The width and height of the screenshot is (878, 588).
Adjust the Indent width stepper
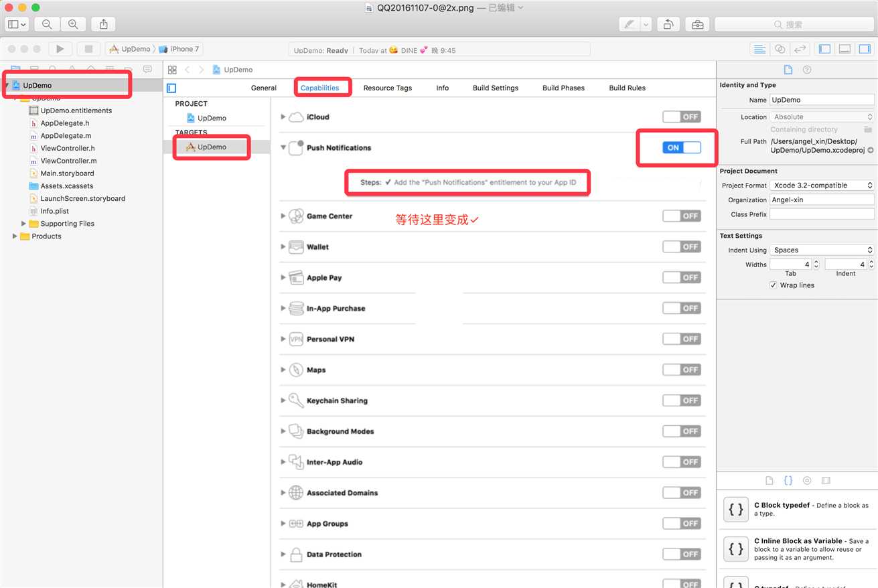(x=871, y=265)
